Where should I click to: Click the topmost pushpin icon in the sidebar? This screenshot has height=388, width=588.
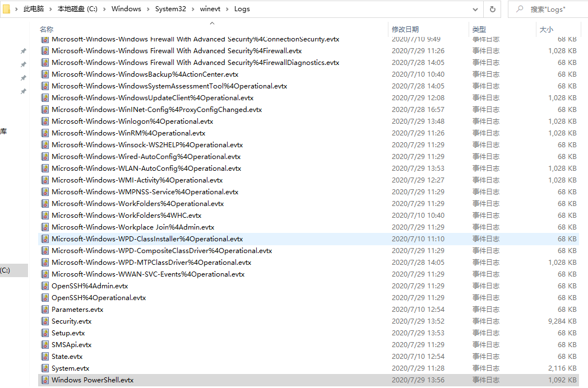click(23, 50)
